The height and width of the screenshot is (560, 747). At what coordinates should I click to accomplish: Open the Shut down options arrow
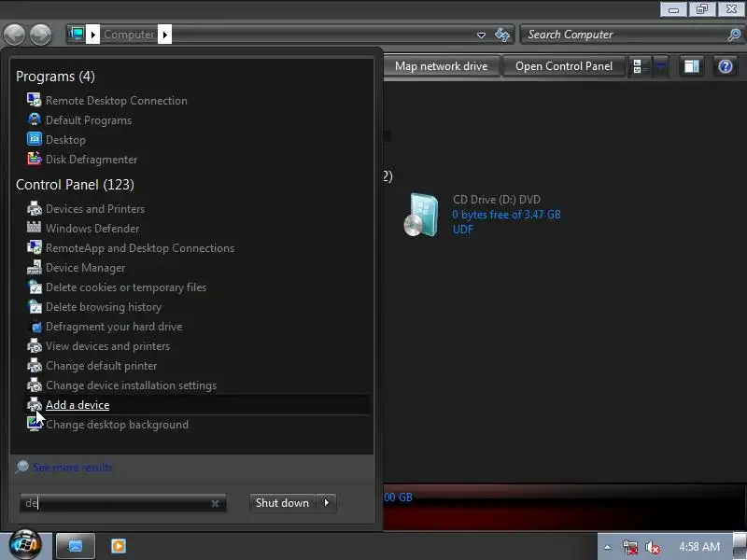pos(326,502)
